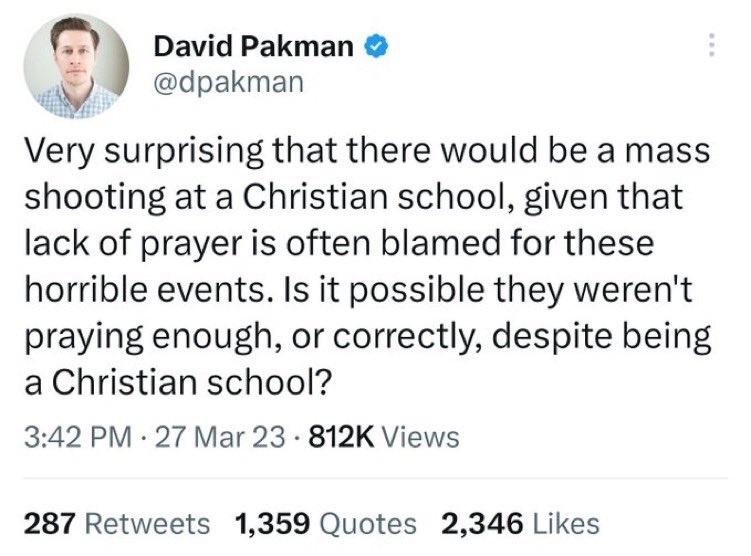This screenshot has width=751, height=556.
Task: Click the phrase "horrible events."
Action: [145, 290]
